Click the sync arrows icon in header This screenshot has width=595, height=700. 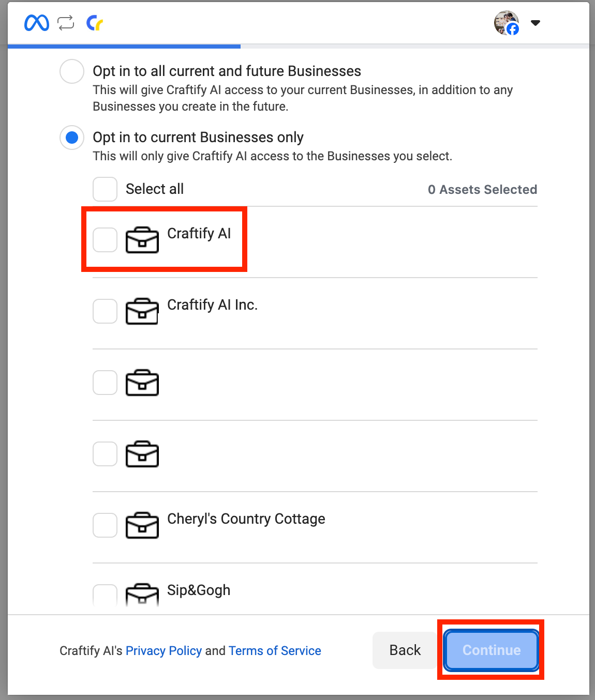click(66, 23)
